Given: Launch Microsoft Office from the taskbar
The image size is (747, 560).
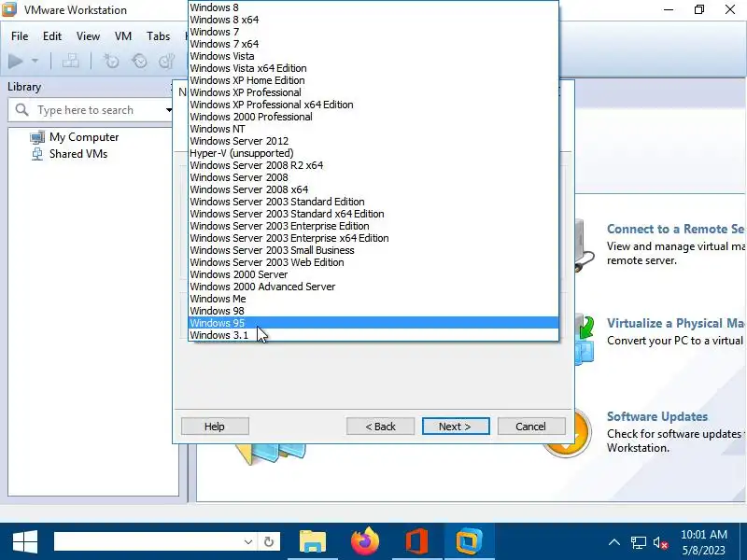Looking at the screenshot, I should tap(416, 541).
